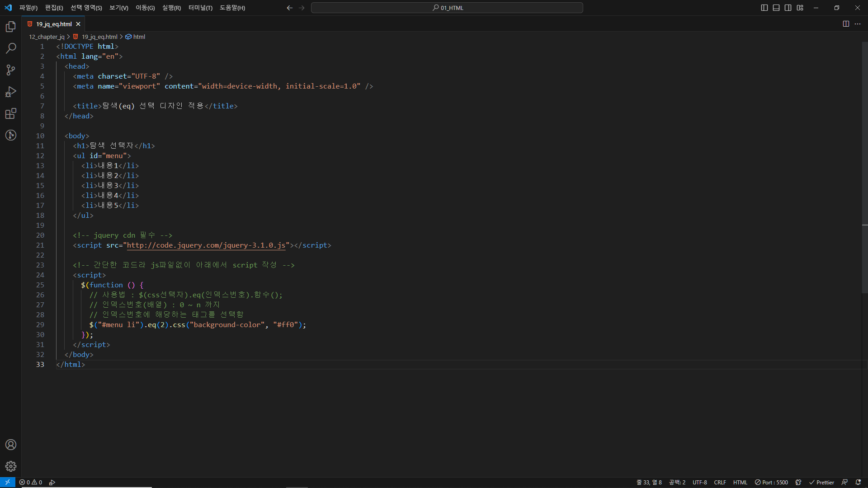The image size is (868, 488).
Task: Toggle primary side bar visibility in title bar
Action: point(764,8)
